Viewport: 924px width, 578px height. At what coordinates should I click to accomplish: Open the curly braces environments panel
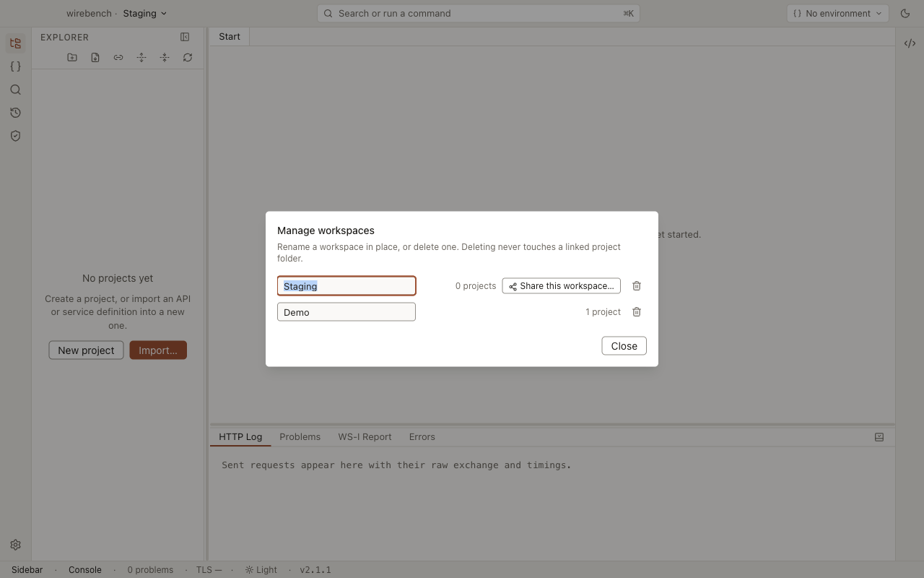[x=15, y=66]
